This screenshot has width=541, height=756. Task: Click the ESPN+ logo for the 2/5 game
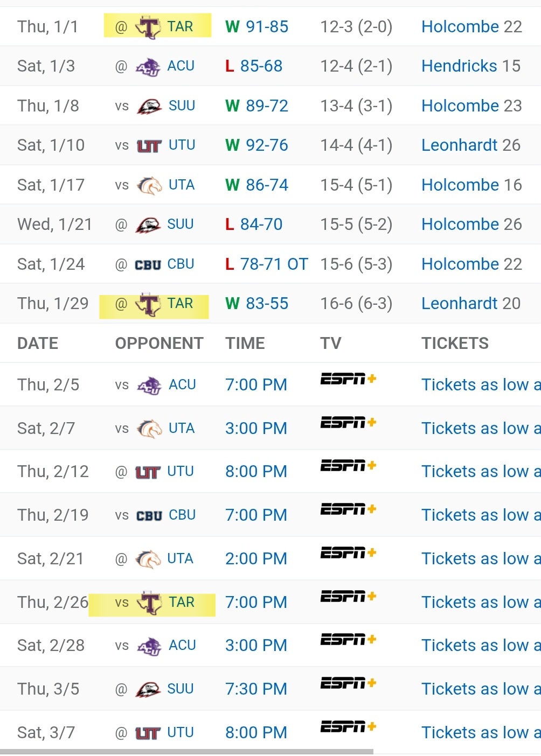pyautogui.click(x=348, y=380)
